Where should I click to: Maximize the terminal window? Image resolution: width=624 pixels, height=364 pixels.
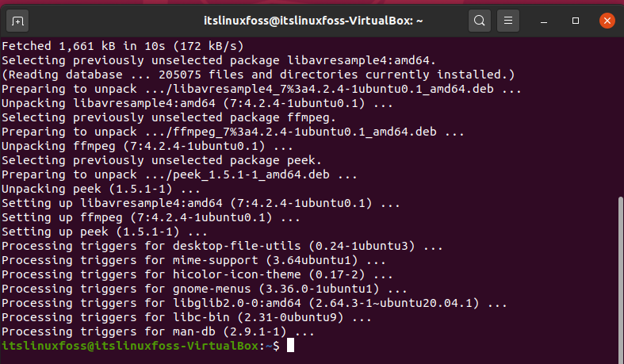[576, 21]
